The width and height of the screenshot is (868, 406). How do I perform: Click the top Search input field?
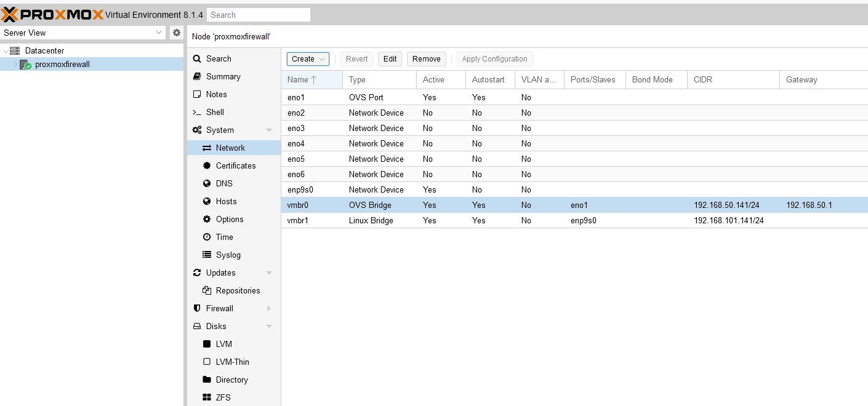coord(259,15)
